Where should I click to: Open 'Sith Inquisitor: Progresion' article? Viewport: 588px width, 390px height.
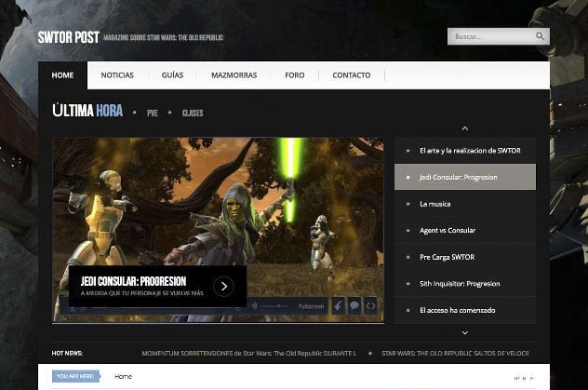pyautogui.click(x=465, y=284)
